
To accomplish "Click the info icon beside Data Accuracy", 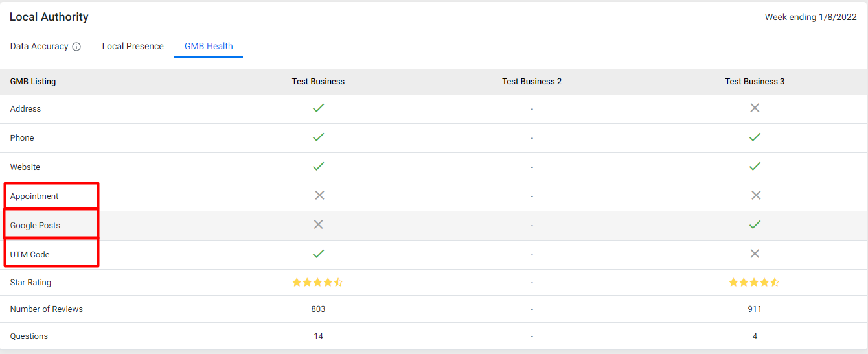I will click(76, 47).
